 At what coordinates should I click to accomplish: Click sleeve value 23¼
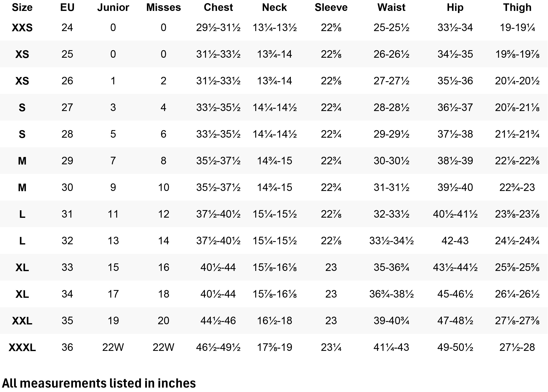click(331, 348)
